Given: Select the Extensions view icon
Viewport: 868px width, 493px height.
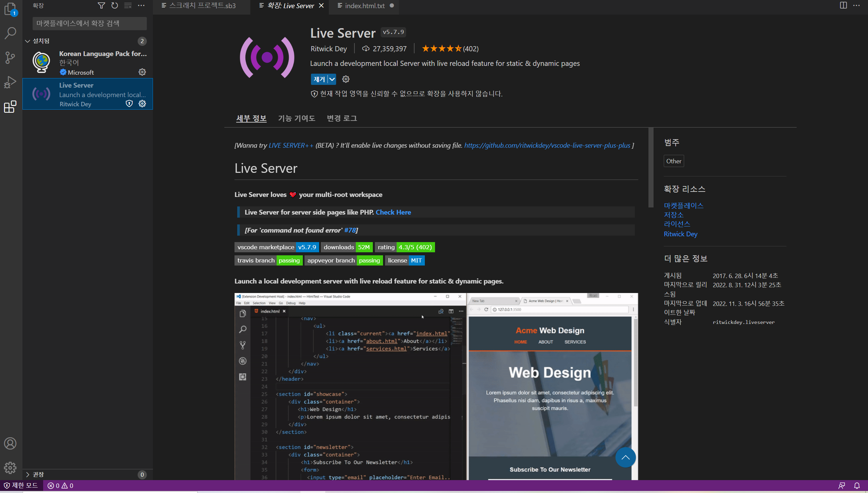Looking at the screenshot, I should [x=11, y=107].
